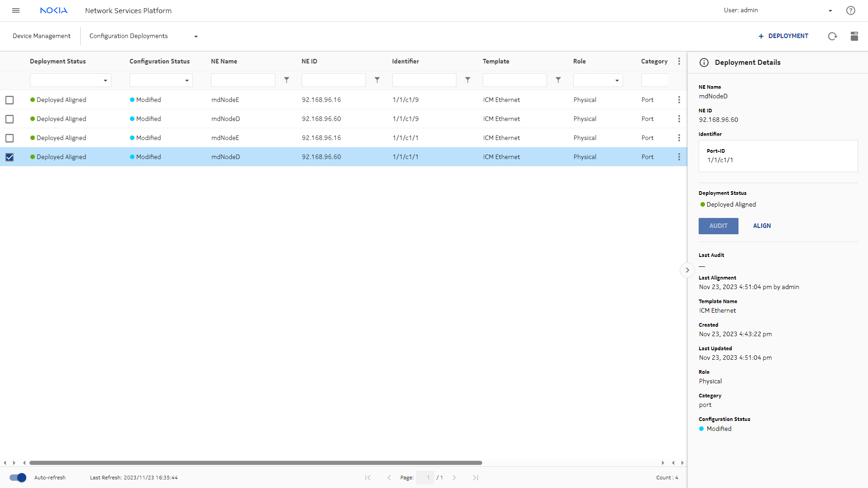Viewport: 868px width, 488px height.
Task: Open the hamburger main menu
Action: tap(16, 10)
